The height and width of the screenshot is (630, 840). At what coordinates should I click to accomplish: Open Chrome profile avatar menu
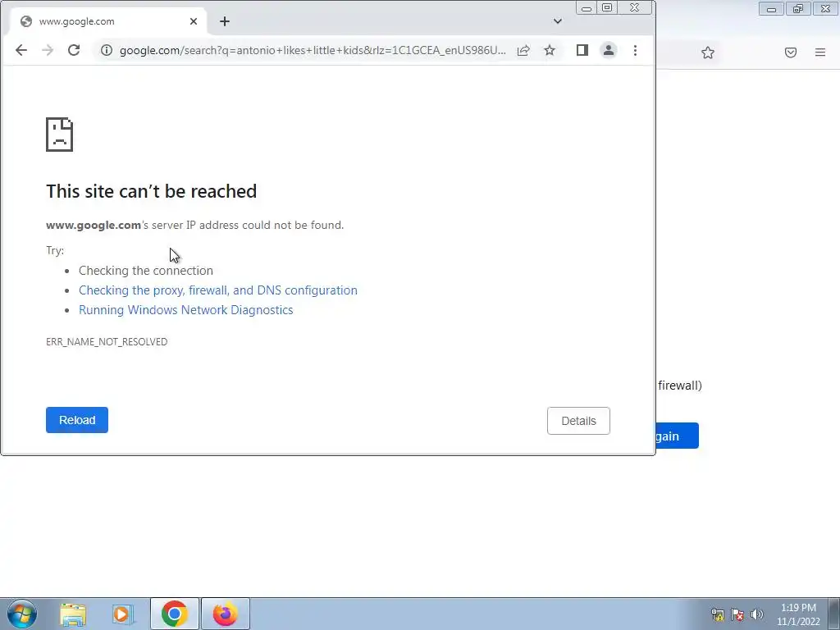click(609, 50)
